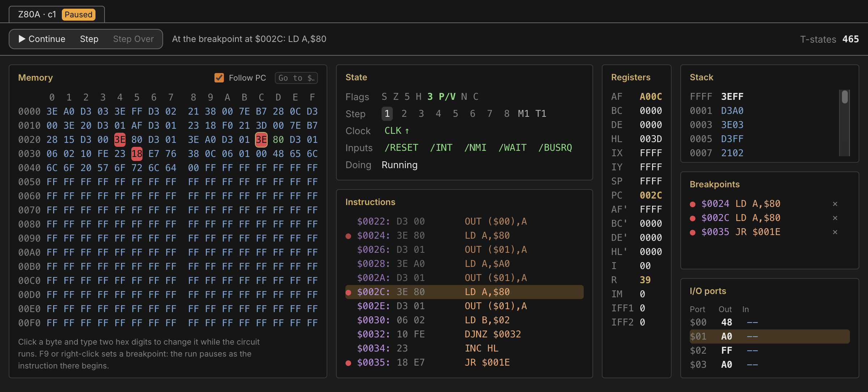Select the R register value 39
The image size is (868, 392).
[645, 280]
